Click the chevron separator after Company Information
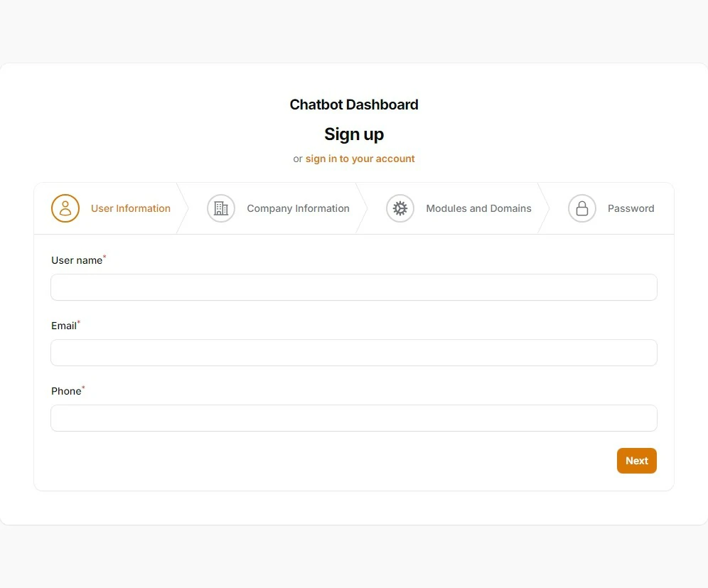 (363, 208)
